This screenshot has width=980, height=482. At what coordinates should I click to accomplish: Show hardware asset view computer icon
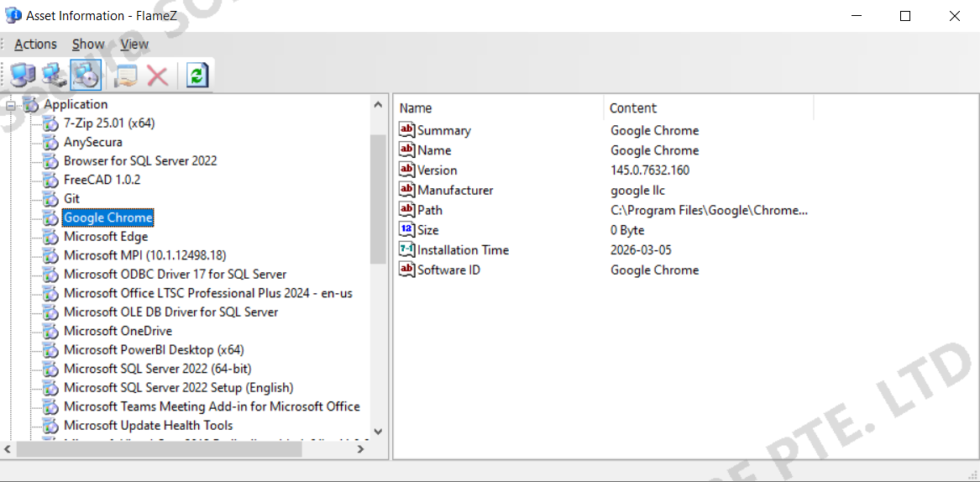point(24,76)
